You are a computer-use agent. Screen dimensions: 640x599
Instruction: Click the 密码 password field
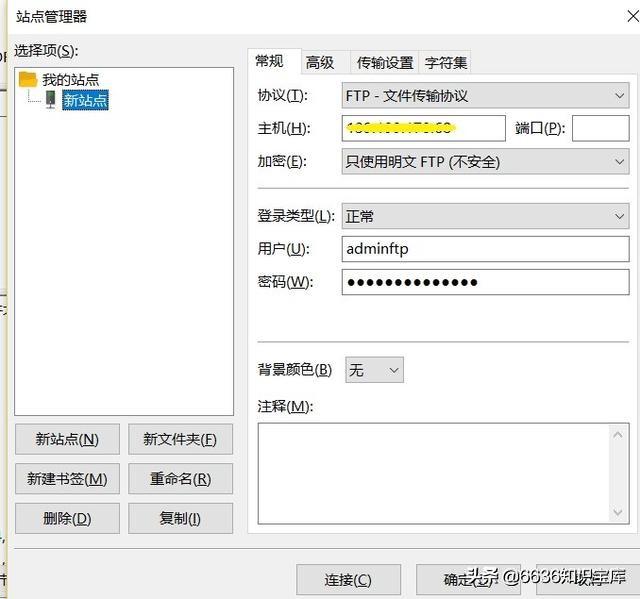(x=485, y=282)
